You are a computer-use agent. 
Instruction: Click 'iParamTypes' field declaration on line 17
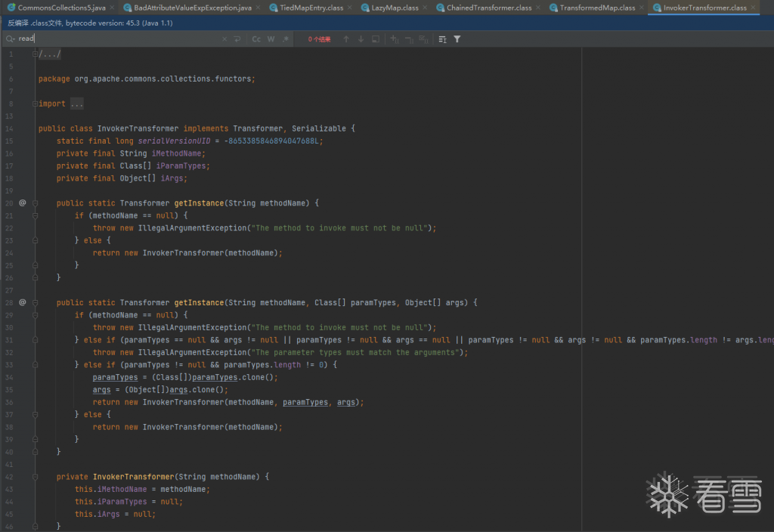181,165
